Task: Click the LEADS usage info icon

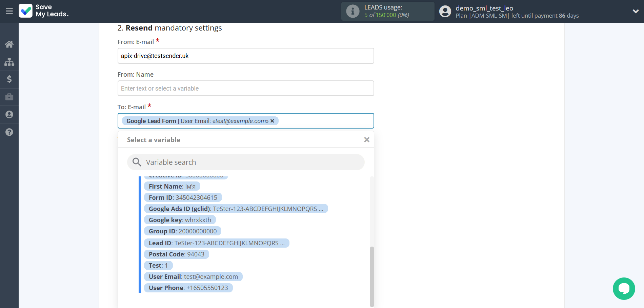Action: [353, 11]
